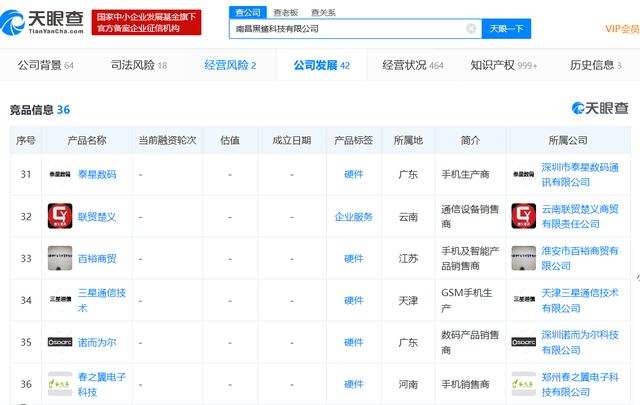This screenshot has height=405, width=640.
Task: Click the 竞品信息 36 section heading
Action: (x=40, y=109)
